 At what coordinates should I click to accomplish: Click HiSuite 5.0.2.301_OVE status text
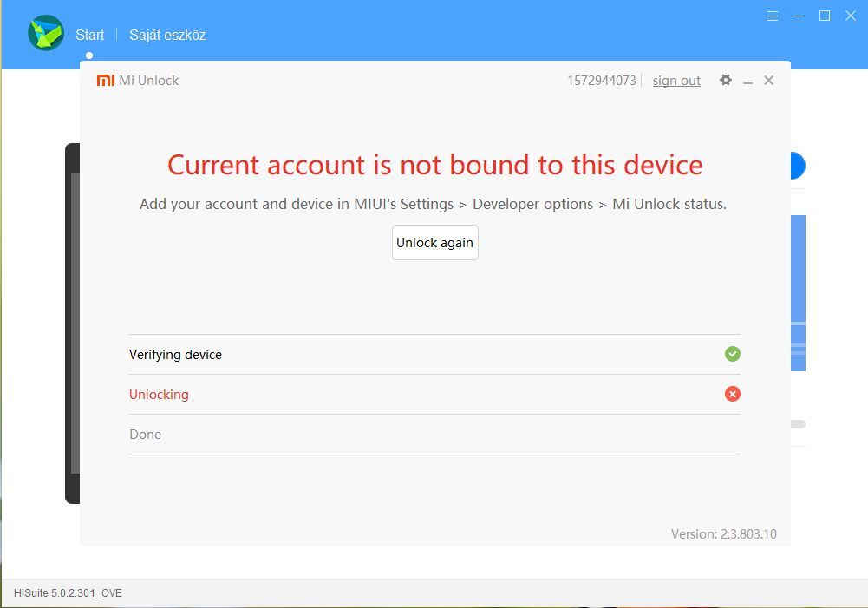pos(68,593)
